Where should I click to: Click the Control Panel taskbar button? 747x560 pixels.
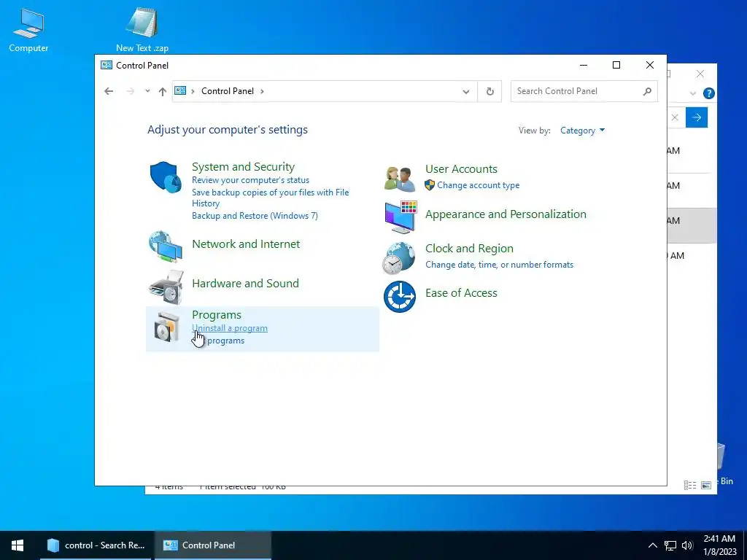[x=213, y=545]
